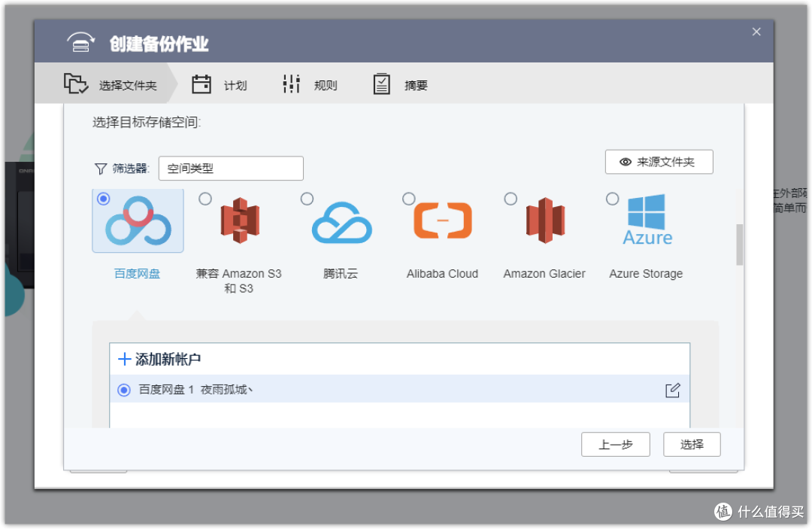Toggle the Alibaba Cloud radio button
The height and width of the screenshot is (529, 812).
click(x=408, y=199)
